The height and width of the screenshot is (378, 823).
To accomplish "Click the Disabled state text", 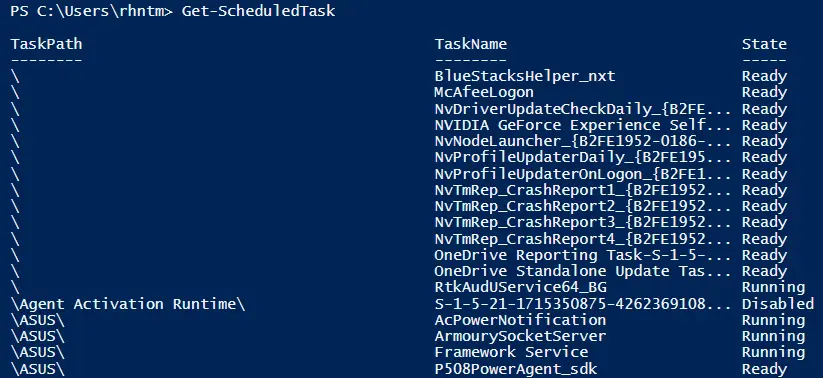I will point(778,304).
